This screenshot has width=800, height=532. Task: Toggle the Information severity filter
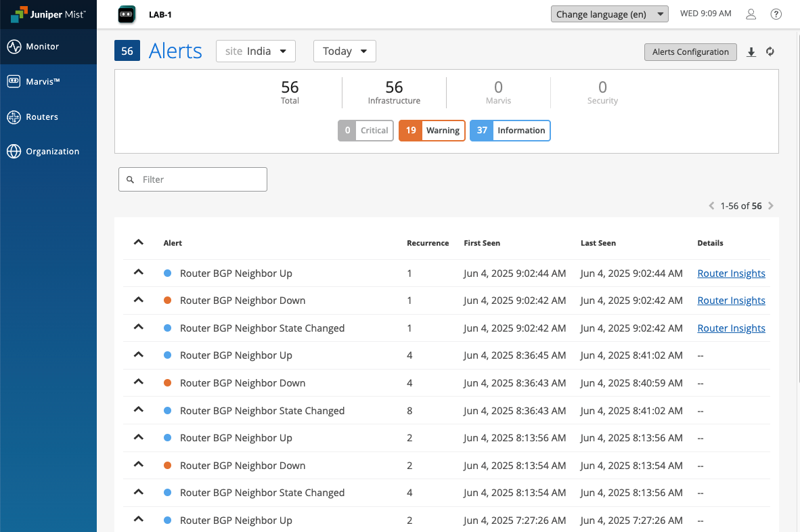(x=510, y=131)
